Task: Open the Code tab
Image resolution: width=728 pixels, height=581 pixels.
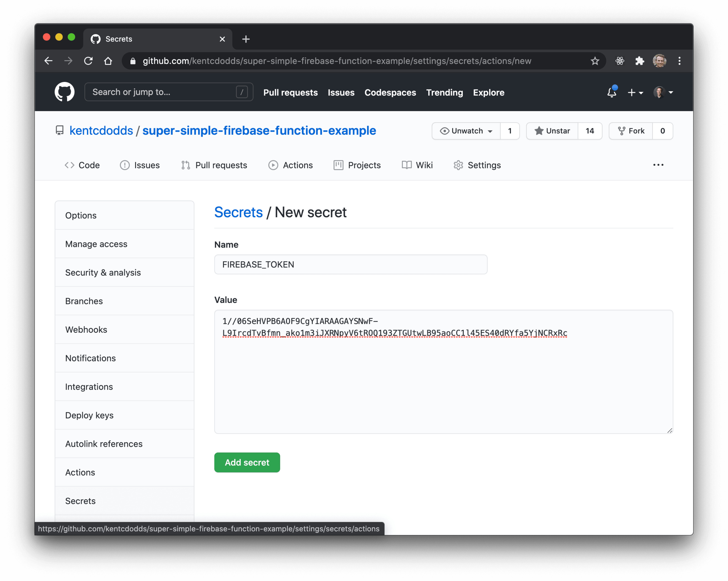Action: pos(82,165)
